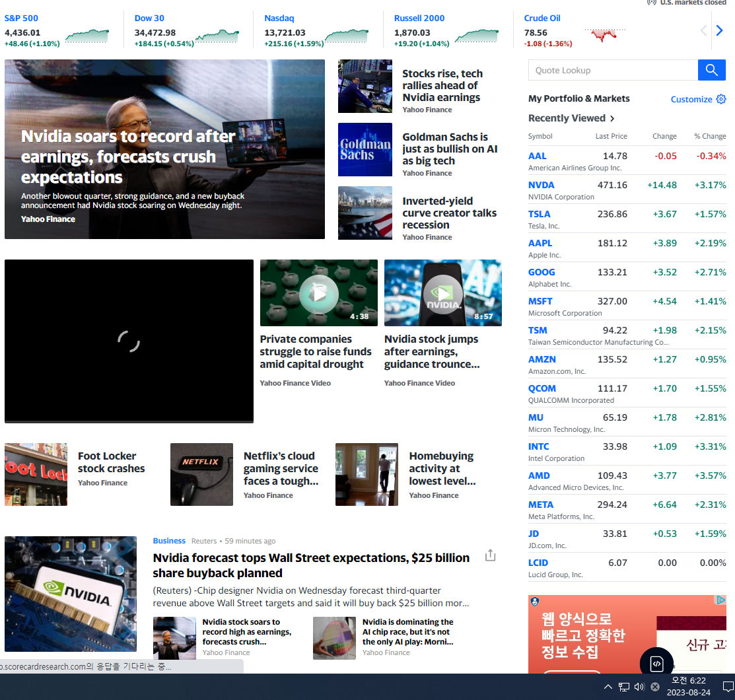Image resolution: width=735 pixels, height=700 pixels.
Task: Open the volume tray icon
Action: (x=639, y=687)
